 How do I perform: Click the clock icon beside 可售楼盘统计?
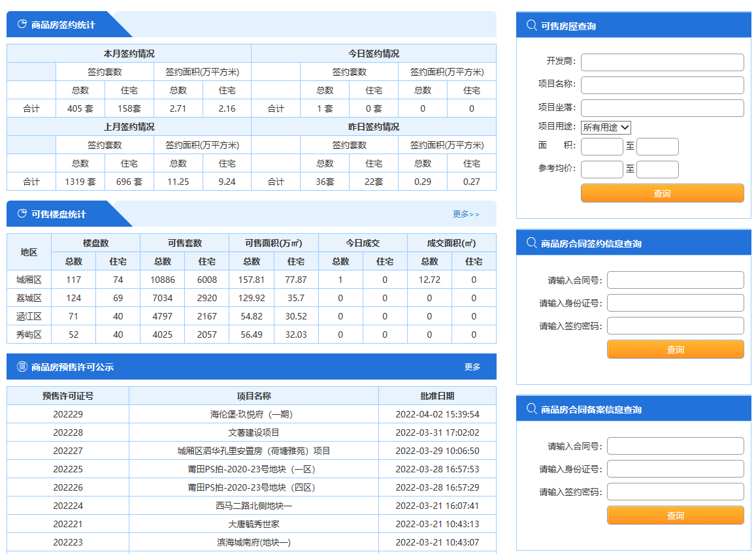coord(22,214)
